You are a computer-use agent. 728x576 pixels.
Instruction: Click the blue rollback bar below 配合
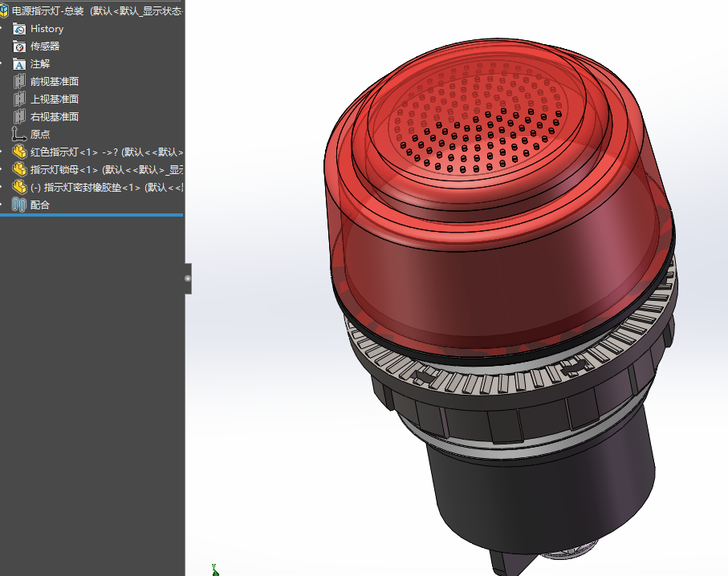(92, 215)
